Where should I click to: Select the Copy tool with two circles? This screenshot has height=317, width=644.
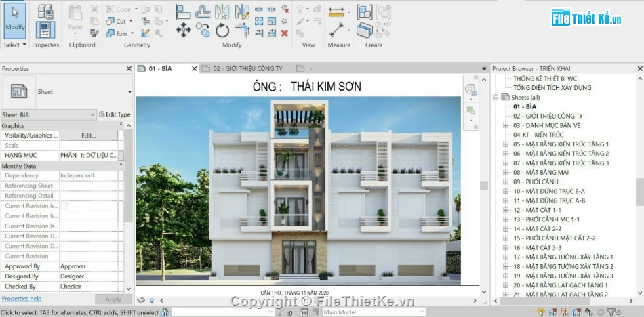tap(203, 30)
